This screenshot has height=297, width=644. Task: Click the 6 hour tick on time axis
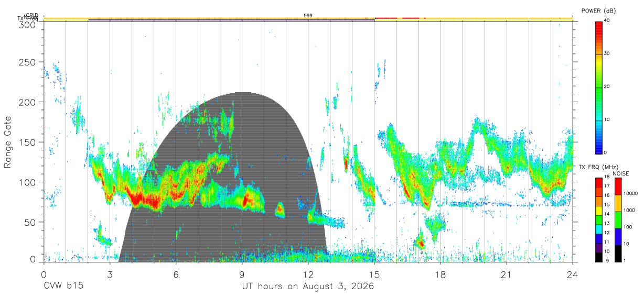click(176, 274)
